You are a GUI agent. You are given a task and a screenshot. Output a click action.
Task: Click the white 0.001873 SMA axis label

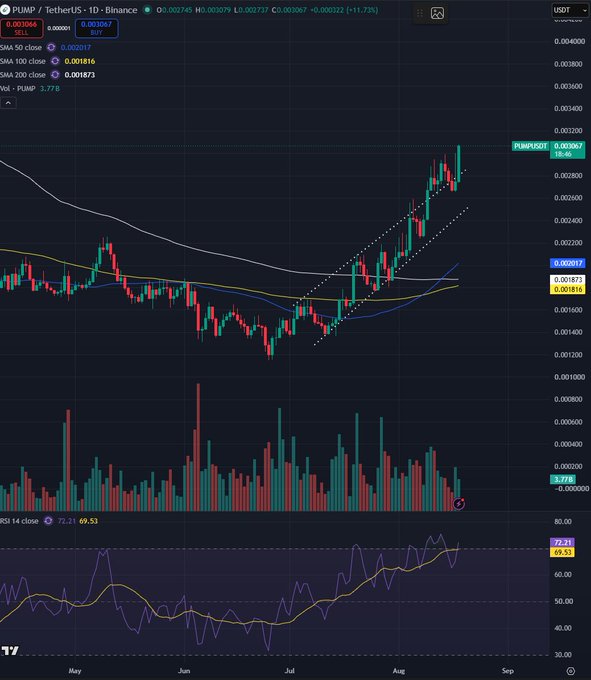click(x=568, y=280)
